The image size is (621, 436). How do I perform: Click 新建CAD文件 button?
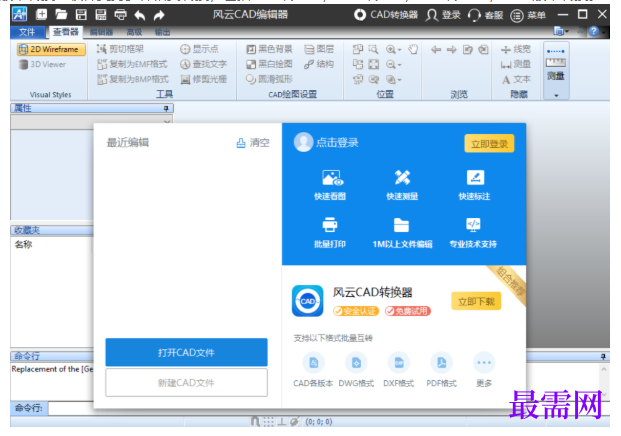pos(186,383)
